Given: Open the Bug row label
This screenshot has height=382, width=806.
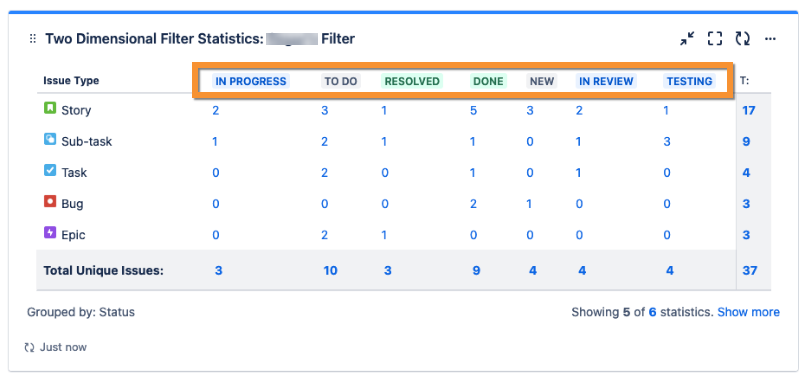Looking at the screenshot, I should pos(72,204).
